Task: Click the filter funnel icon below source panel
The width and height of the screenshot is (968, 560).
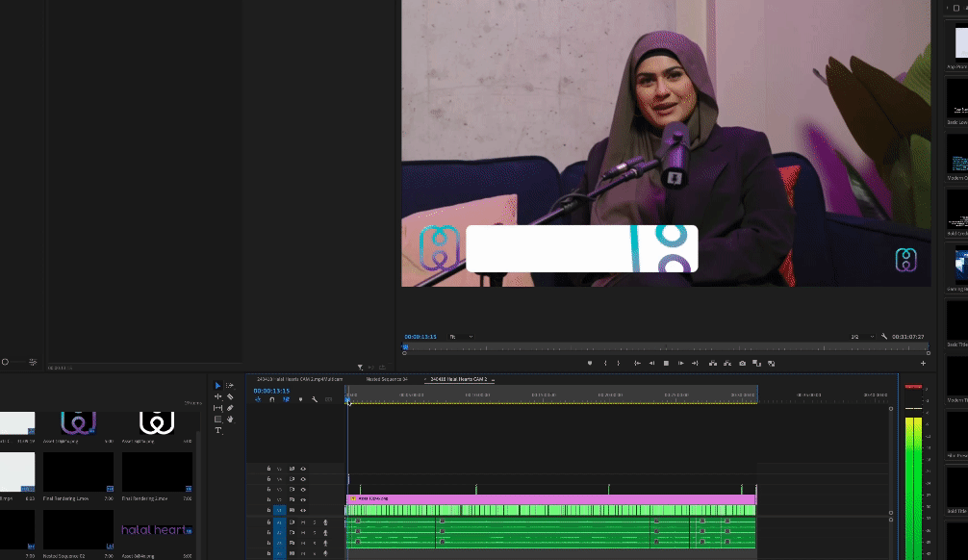Action: tap(360, 368)
